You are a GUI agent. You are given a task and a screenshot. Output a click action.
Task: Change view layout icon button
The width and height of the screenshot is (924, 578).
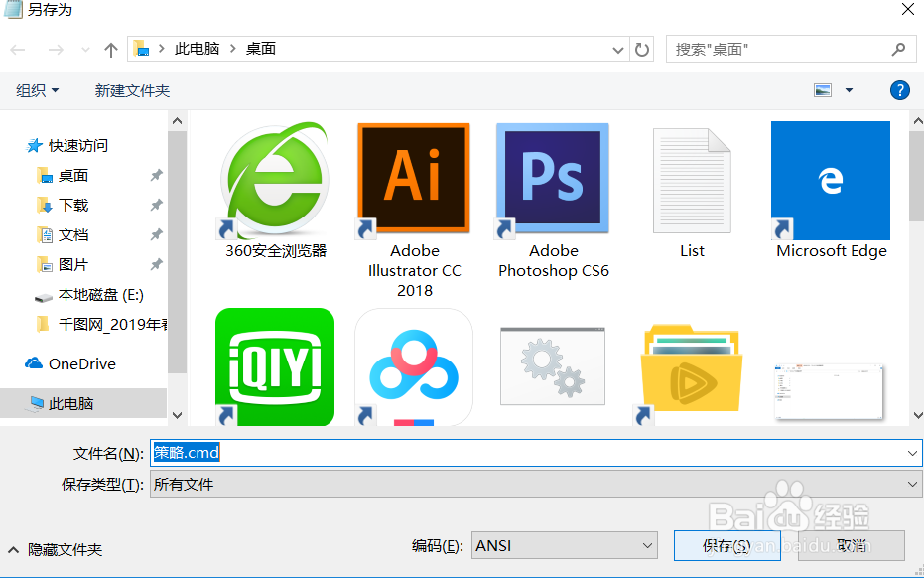[823, 90]
